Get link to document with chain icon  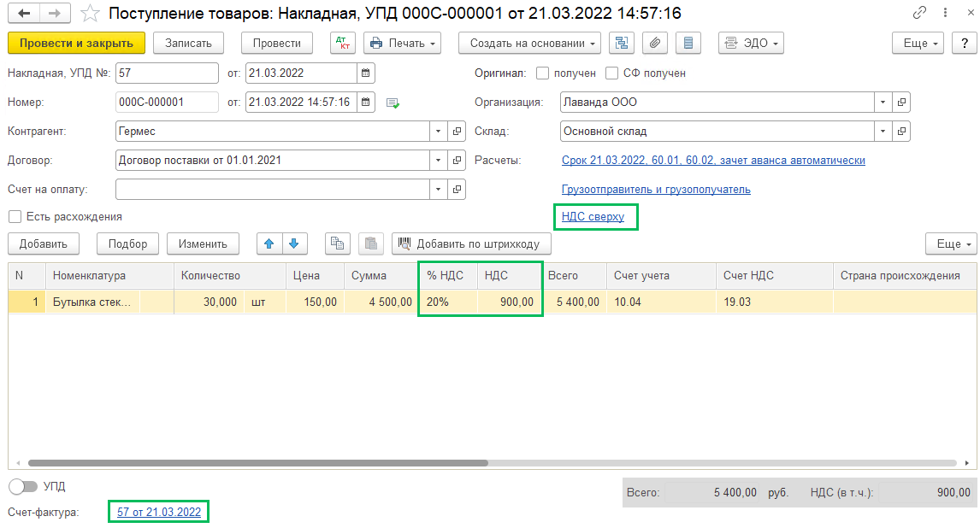[x=919, y=14]
